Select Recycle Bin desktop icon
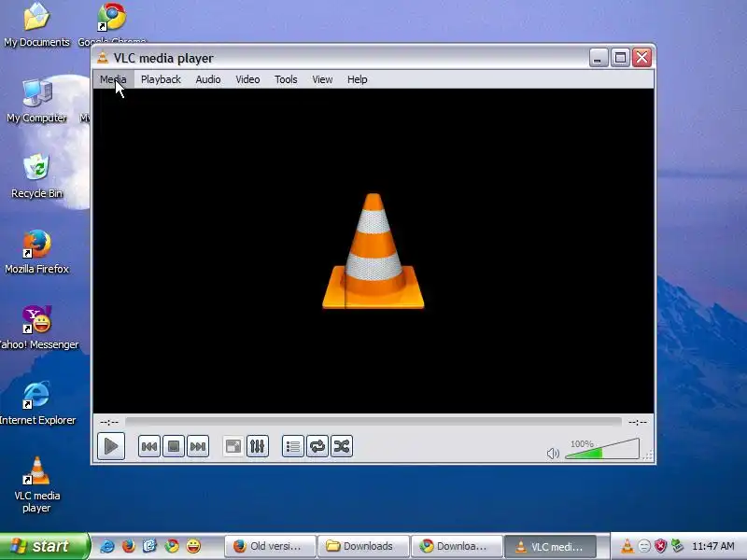This screenshot has width=747, height=560. click(x=36, y=176)
